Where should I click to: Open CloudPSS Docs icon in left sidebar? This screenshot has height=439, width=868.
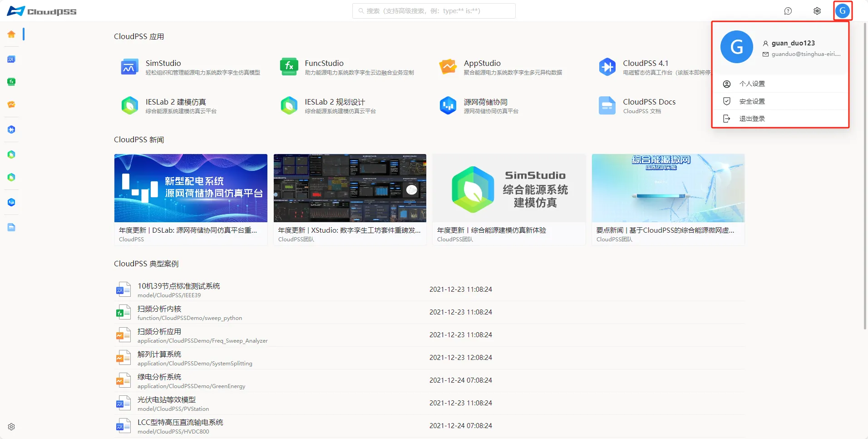11,227
